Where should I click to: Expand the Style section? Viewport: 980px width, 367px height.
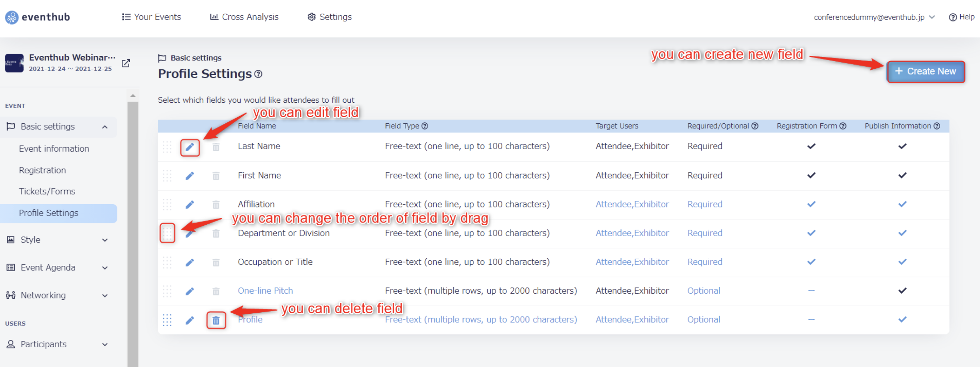point(105,240)
